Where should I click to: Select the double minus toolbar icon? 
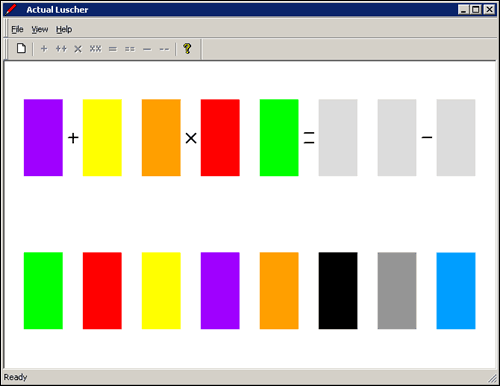(x=164, y=49)
